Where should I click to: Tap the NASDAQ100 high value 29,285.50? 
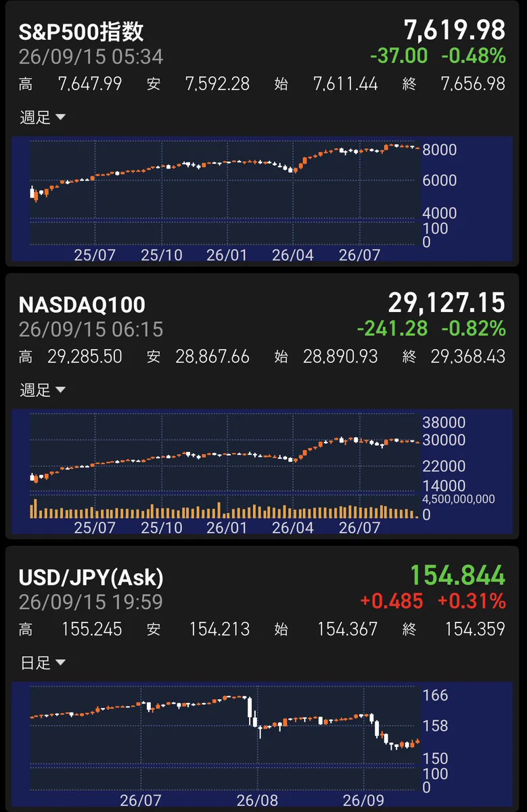(x=85, y=357)
